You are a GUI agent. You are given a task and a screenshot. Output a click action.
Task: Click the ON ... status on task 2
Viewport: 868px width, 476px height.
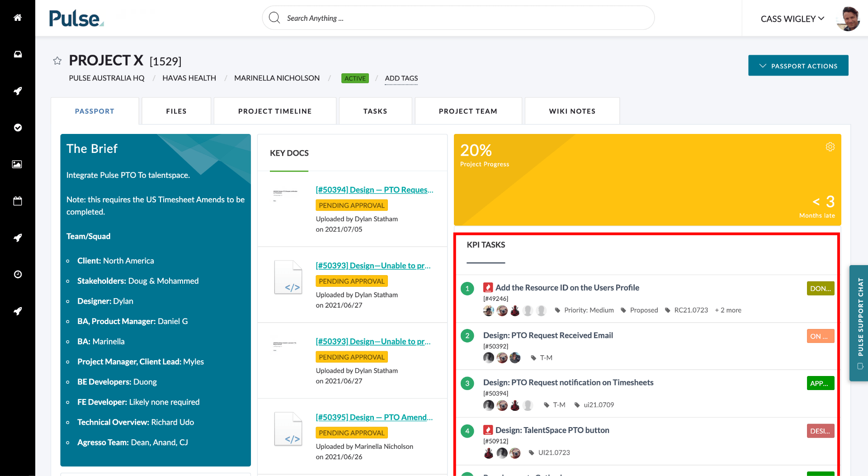[821, 336]
